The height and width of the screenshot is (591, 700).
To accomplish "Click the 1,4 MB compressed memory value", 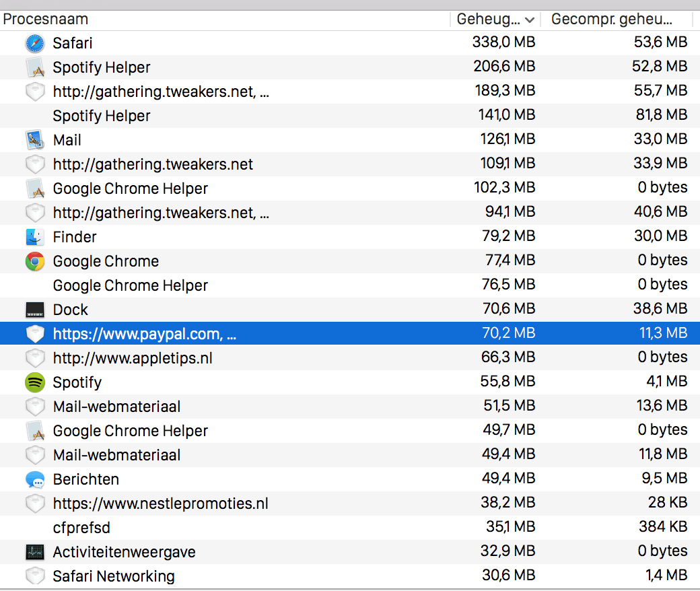I will [666, 575].
